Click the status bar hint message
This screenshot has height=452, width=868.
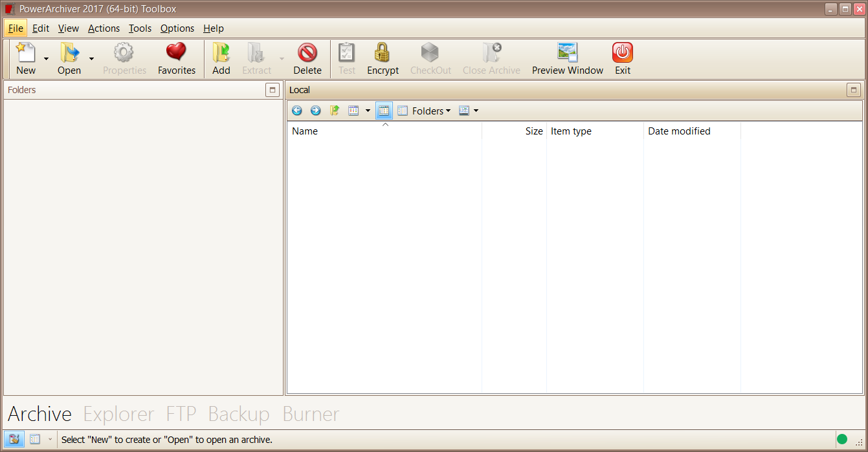tap(167, 440)
